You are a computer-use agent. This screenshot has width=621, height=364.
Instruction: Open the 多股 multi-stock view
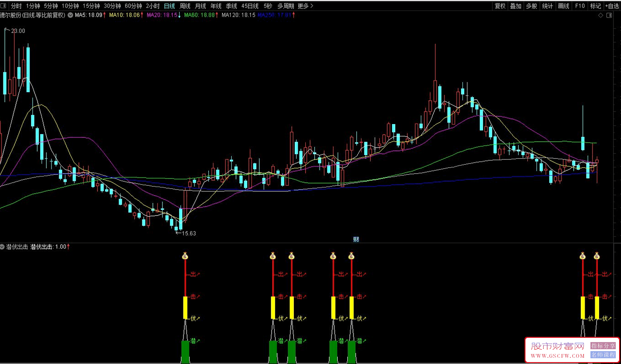point(532,6)
